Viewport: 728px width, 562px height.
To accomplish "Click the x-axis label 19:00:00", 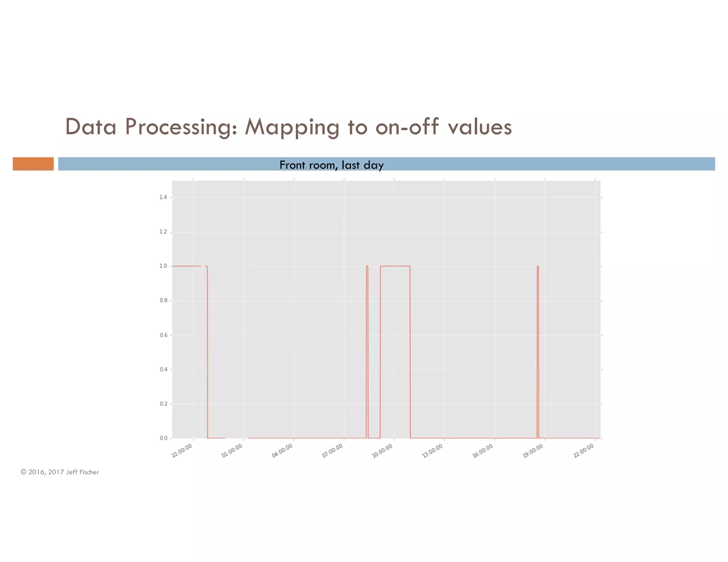I will (533, 451).
